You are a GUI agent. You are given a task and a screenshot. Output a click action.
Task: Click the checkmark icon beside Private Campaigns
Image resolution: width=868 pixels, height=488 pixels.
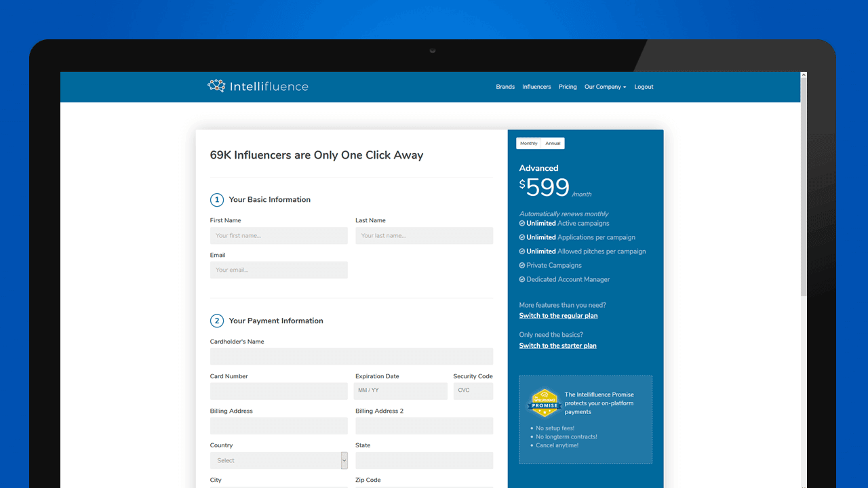tap(522, 265)
